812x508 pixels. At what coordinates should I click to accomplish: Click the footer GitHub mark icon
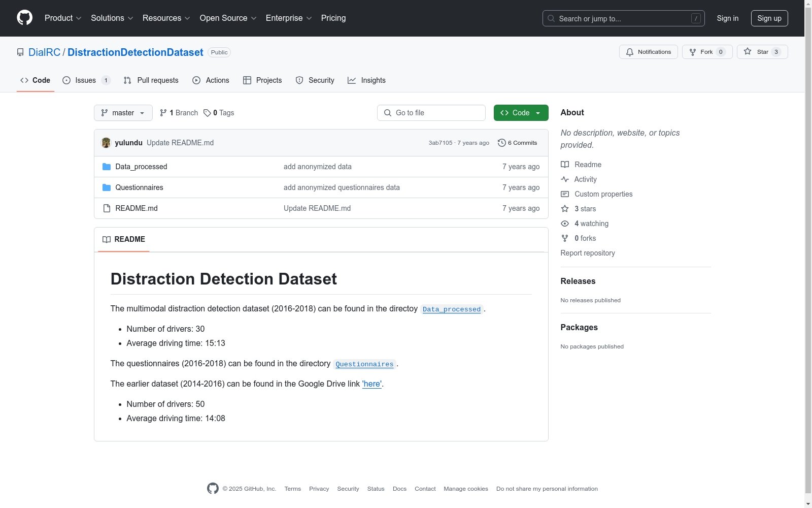point(213,488)
